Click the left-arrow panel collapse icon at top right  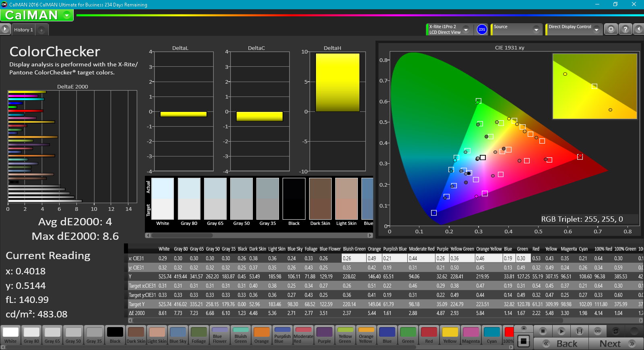(638, 29)
